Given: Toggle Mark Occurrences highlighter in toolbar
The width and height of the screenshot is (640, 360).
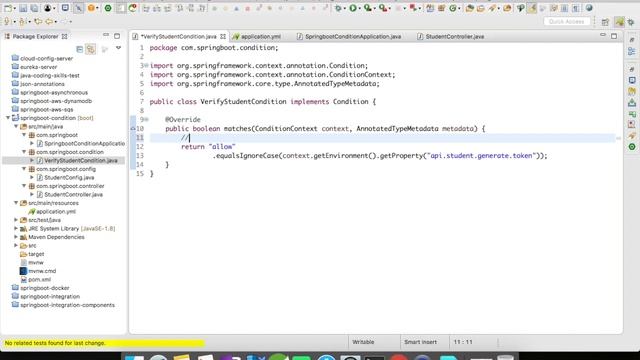Looking at the screenshot, I should [x=531, y=8].
